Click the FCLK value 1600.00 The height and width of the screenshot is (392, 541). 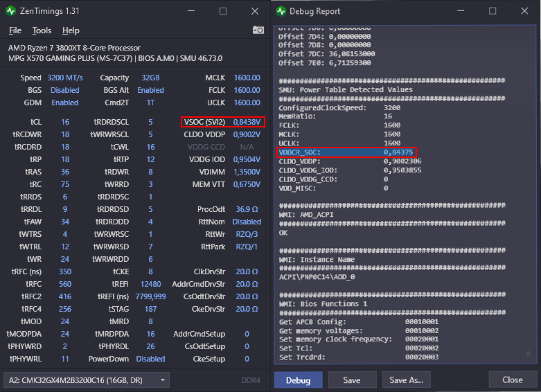[247, 91]
